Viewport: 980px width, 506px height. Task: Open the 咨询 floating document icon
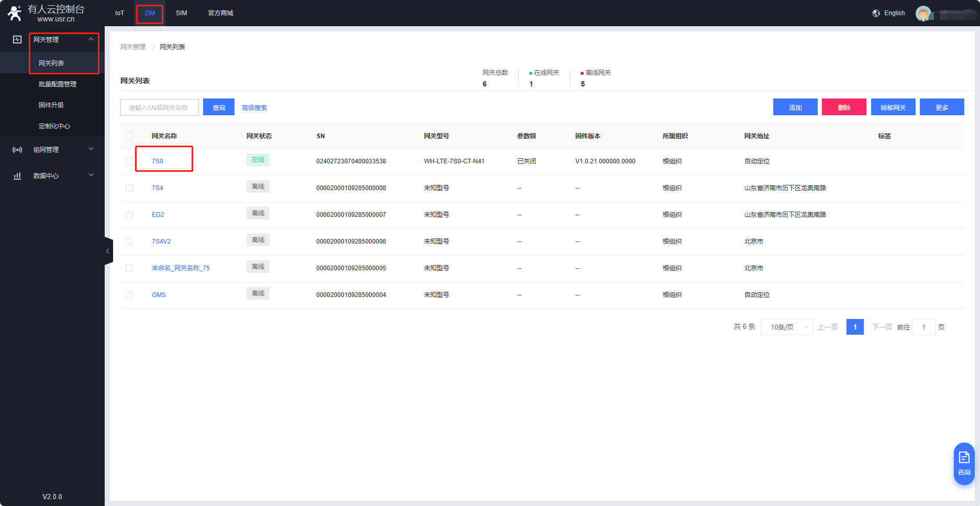coord(964,458)
